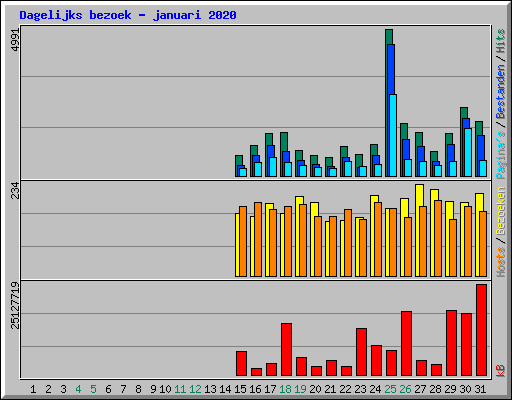
Task: Click day label 11 on the x-axis
Action: [x=180, y=389]
